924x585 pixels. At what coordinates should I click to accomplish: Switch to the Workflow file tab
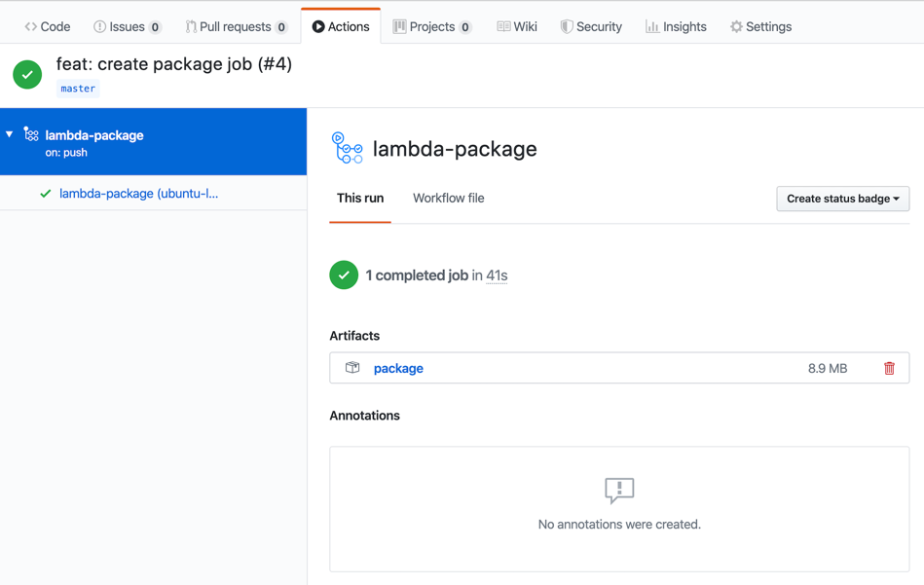point(448,199)
